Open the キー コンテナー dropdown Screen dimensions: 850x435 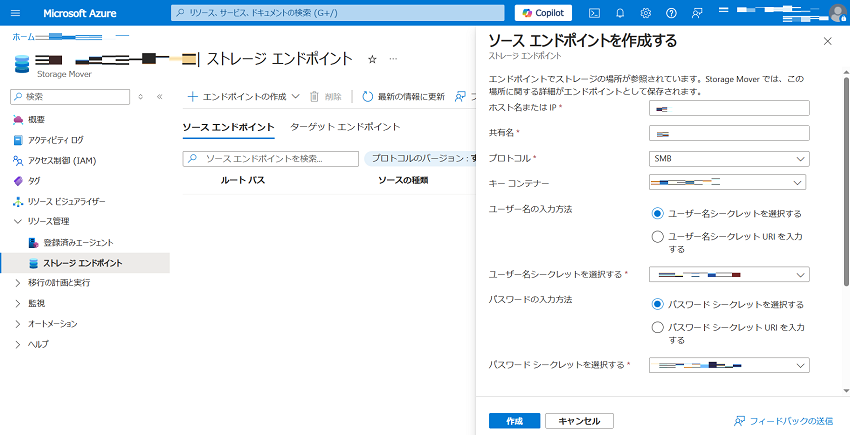(728, 183)
